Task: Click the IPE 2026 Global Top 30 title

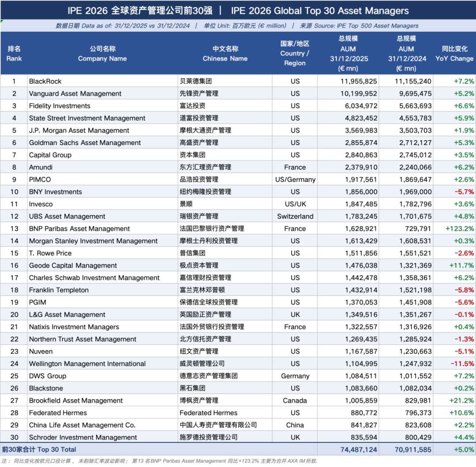Action: tap(238, 11)
